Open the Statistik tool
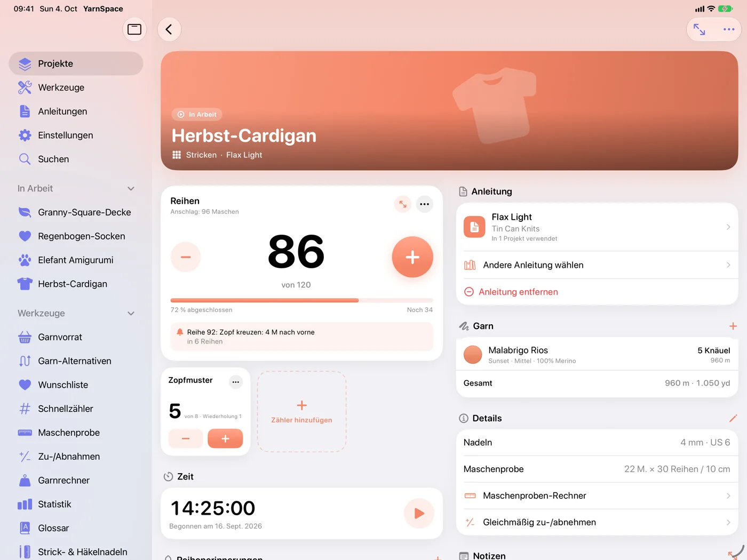The width and height of the screenshot is (747, 560). (76, 505)
